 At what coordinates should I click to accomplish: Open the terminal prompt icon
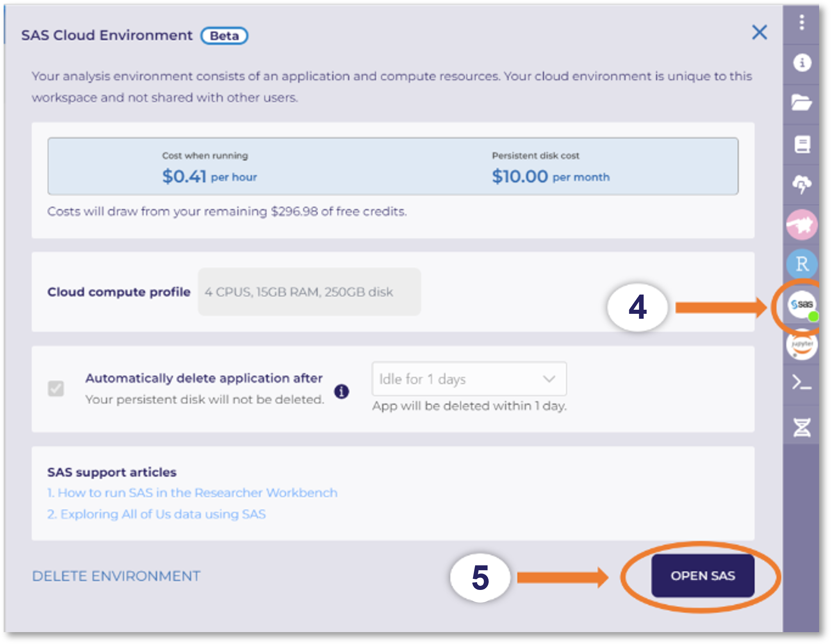click(x=801, y=383)
